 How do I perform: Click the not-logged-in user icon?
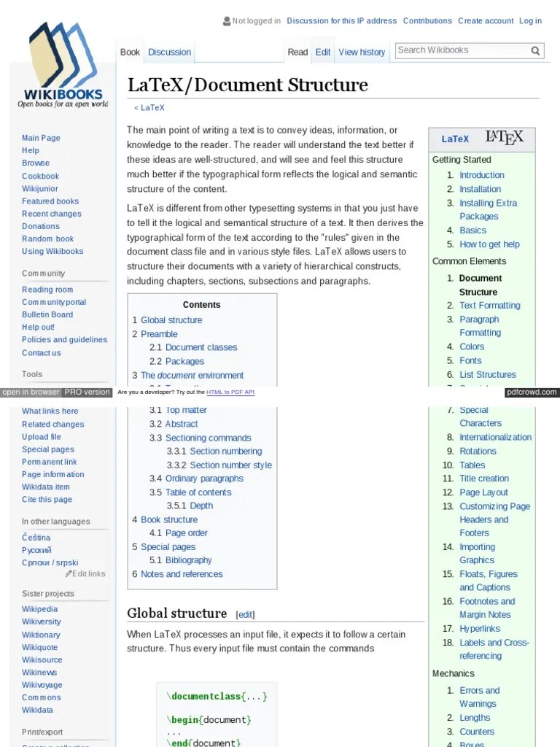pos(227,21)
